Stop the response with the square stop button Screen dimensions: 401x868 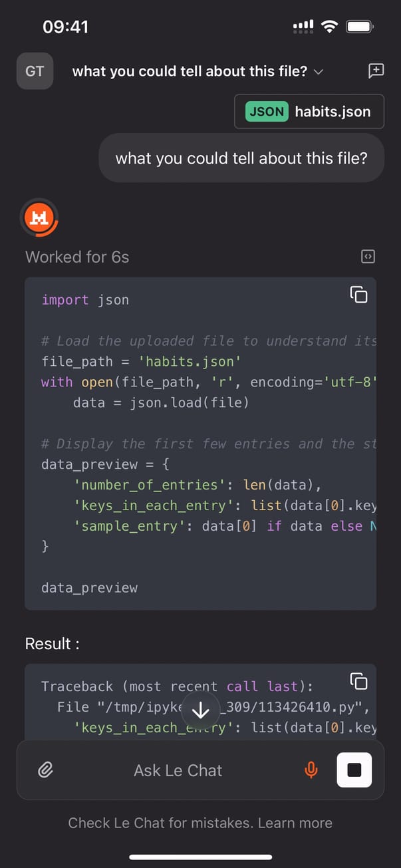coord(354,770)
